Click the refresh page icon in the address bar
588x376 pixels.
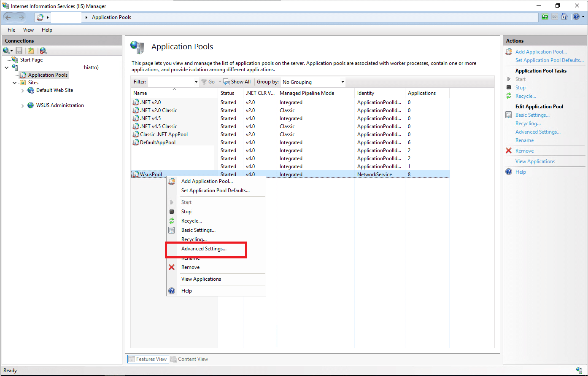[545, 17]
